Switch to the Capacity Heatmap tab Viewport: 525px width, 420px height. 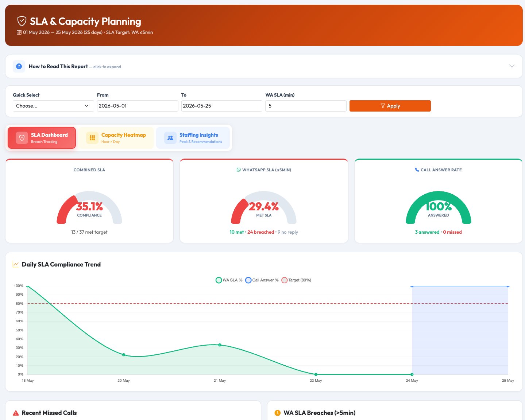tap(116, 138)
